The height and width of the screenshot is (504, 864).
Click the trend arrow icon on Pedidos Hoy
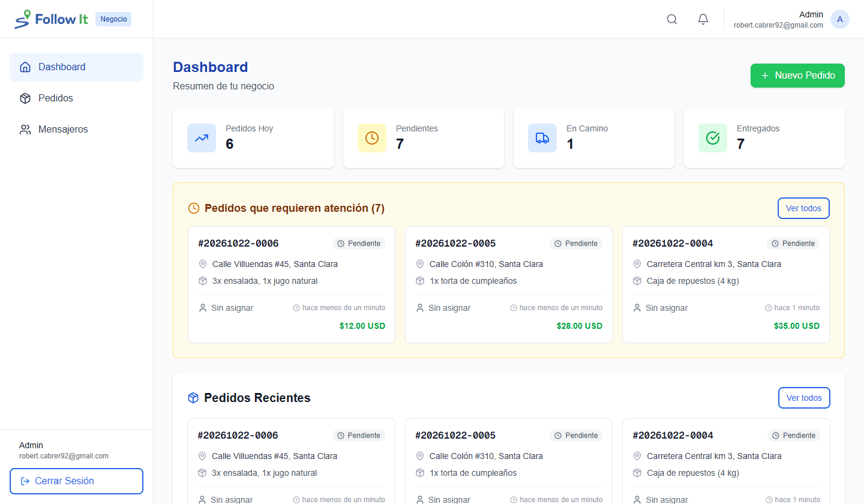[202, 138]
